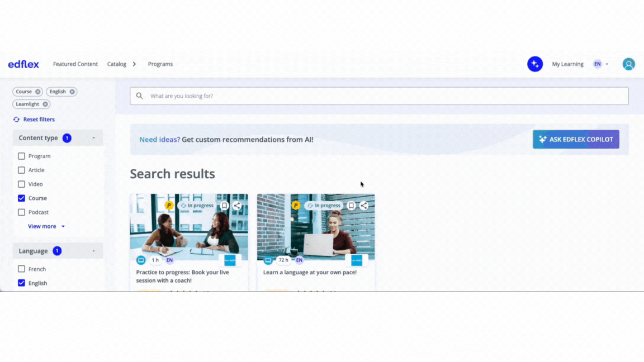Bookmark the Learn a language course

(x=351, y=205)
